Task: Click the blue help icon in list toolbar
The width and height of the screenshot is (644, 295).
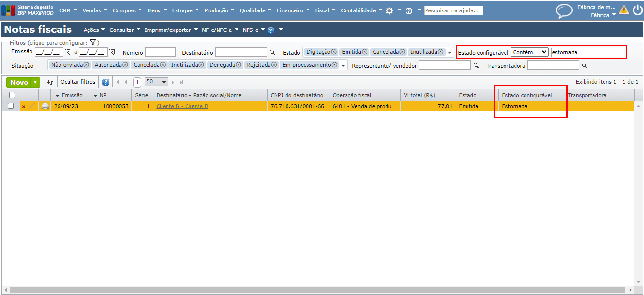Action: tap(106, 82)
